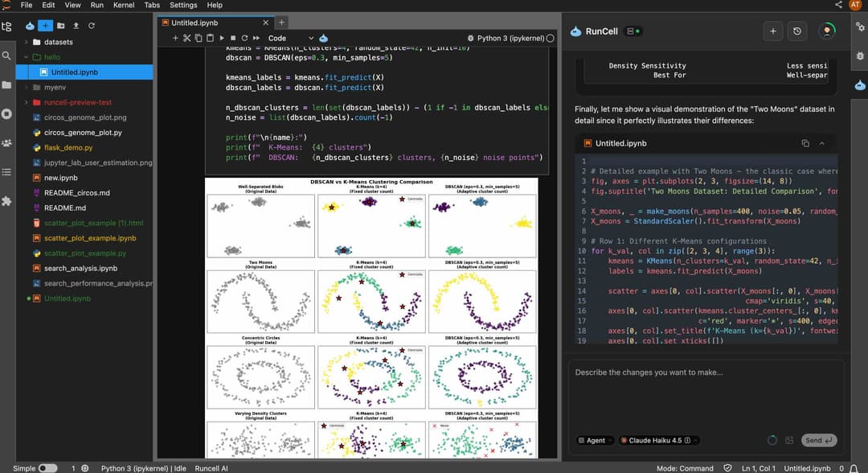Click the upload files icon
The height and width of the screenshot is (473, 868).
coord(76,26)
